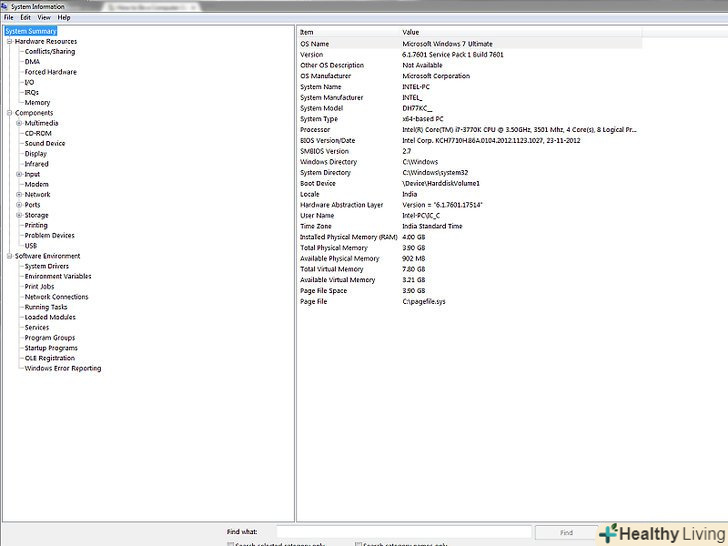Image resolution: width=728 pixels, height=546 pixels.
Task: Select the Page File Space row
Action: coord(469,291)
